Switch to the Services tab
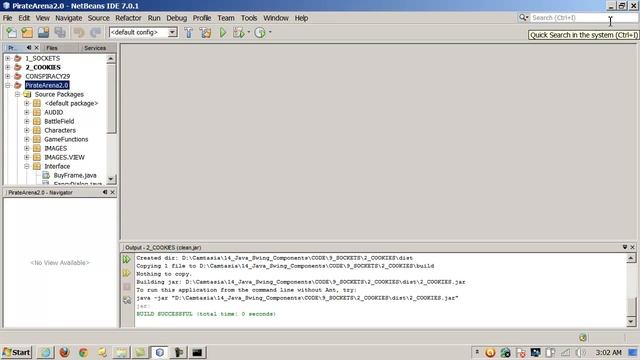The width and height of the screenshot is (640, 360). (x=95, y=48)
